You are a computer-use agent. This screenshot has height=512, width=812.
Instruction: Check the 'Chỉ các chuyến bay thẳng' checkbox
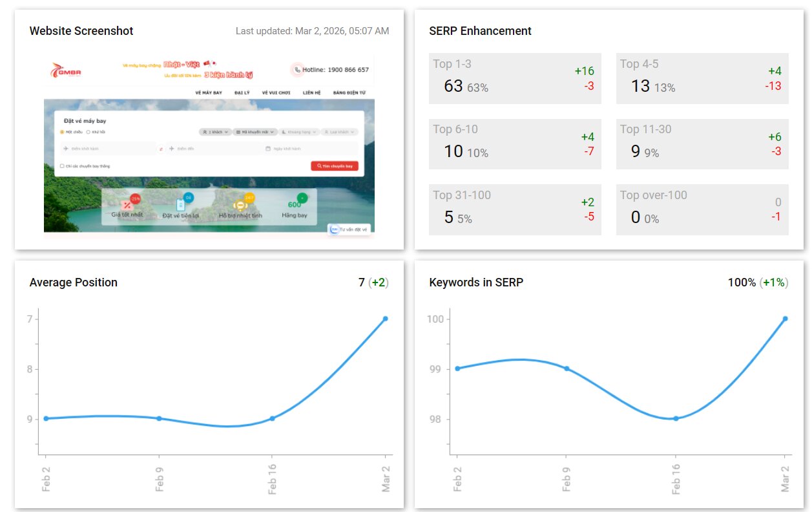pyautogui.click(x=62, y=166)
